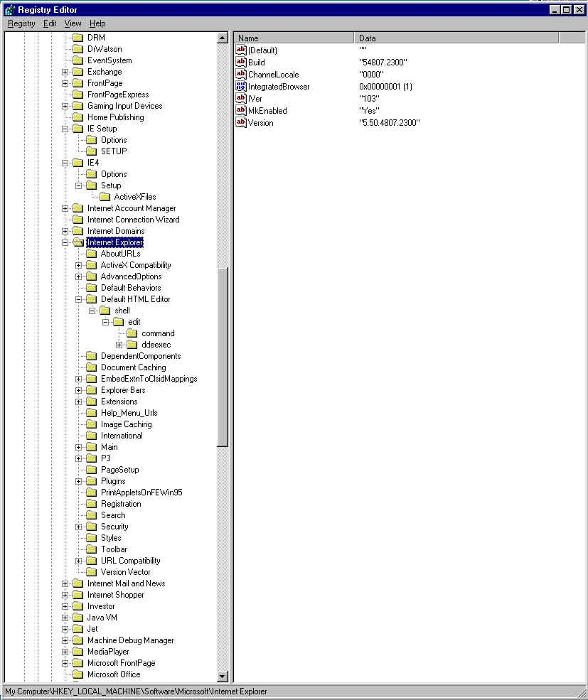This screenshot has height=700, width=588.
Task: Click the folder icon next to EventSystem
Action: click(x=78, y=60)
